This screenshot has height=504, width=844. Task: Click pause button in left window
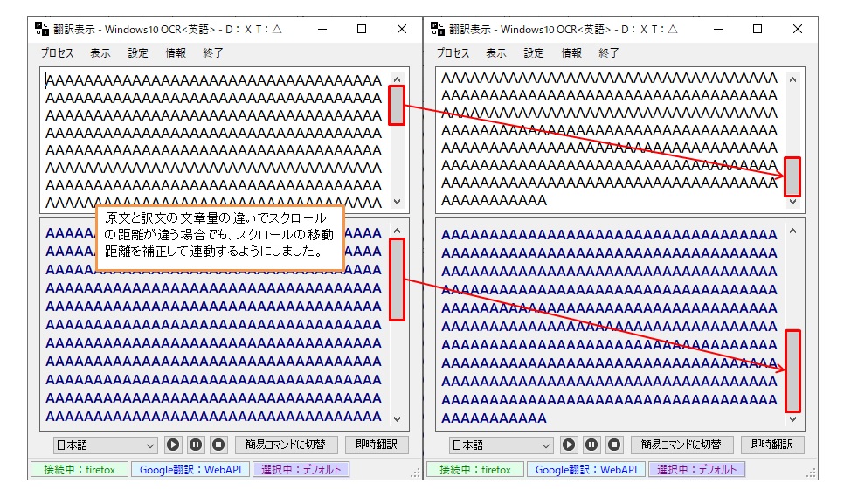pyautogui.click(x=196, y=445)
